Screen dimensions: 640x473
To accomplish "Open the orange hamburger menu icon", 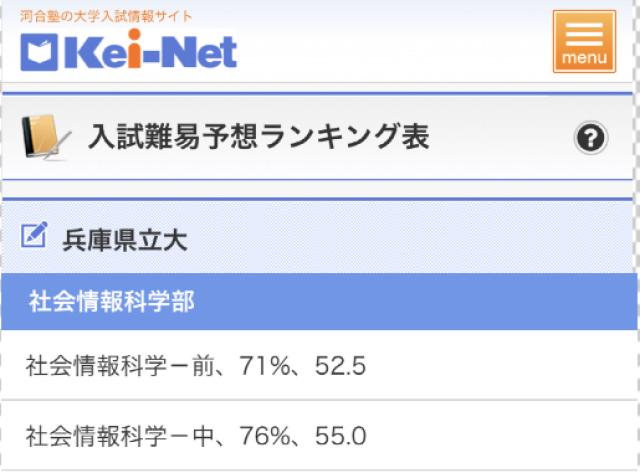I will point(584,41).
